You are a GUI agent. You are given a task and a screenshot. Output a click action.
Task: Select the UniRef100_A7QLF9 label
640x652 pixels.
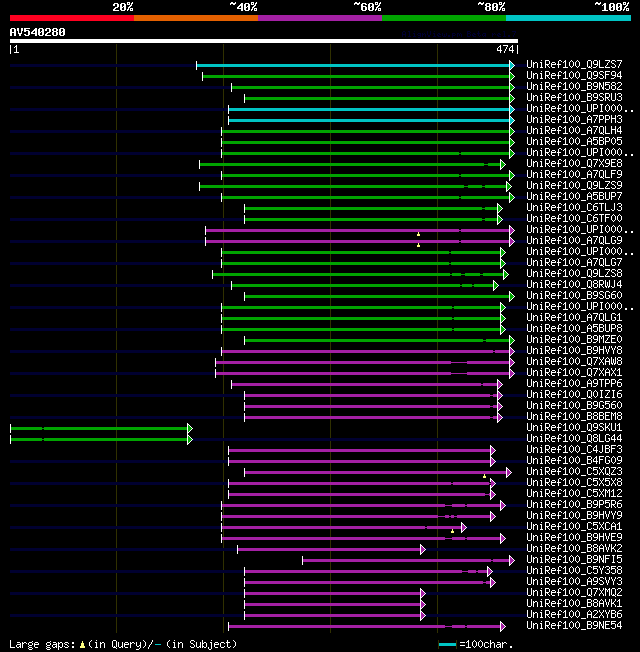pos(574,175)
